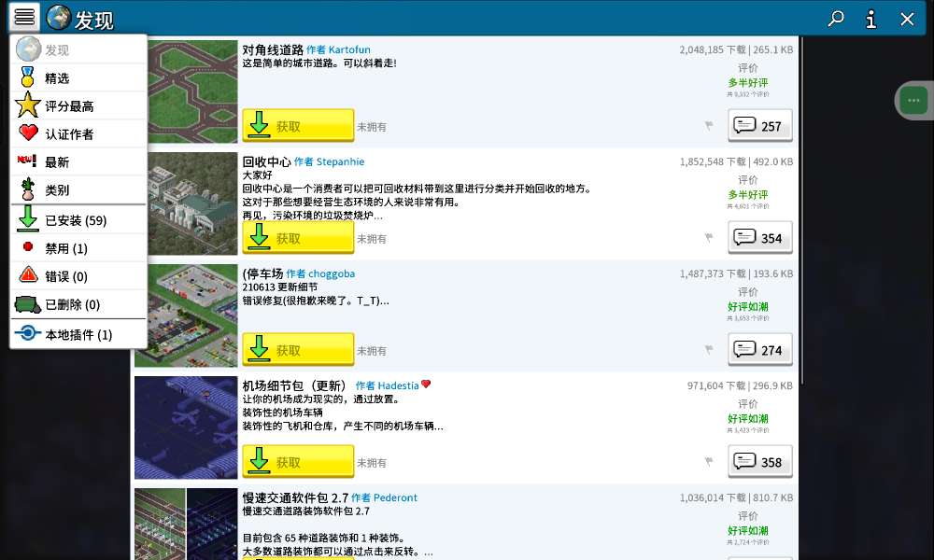Open the search magnifier in the header

pyautogui.click(x=836, y=19)
